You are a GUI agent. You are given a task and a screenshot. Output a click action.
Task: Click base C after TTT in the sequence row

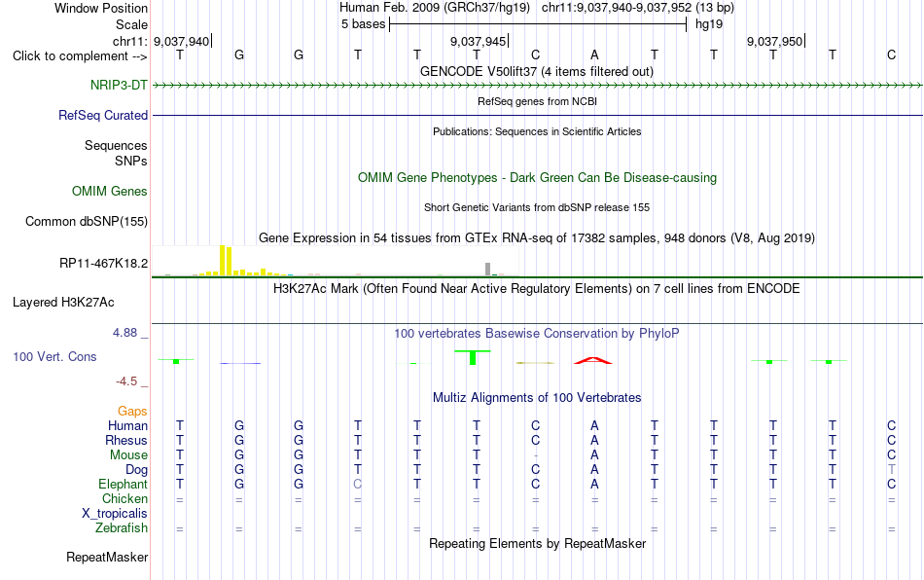535,54
